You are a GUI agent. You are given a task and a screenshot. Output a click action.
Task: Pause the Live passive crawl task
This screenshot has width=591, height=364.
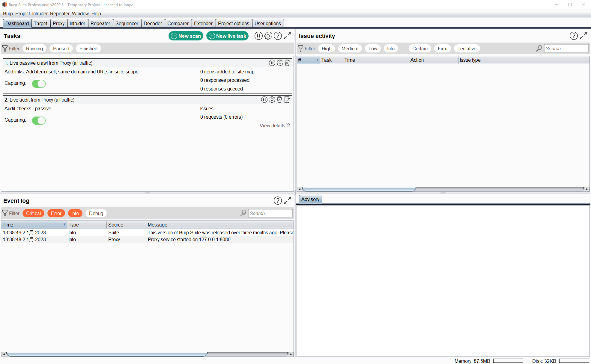pos(272,63)
